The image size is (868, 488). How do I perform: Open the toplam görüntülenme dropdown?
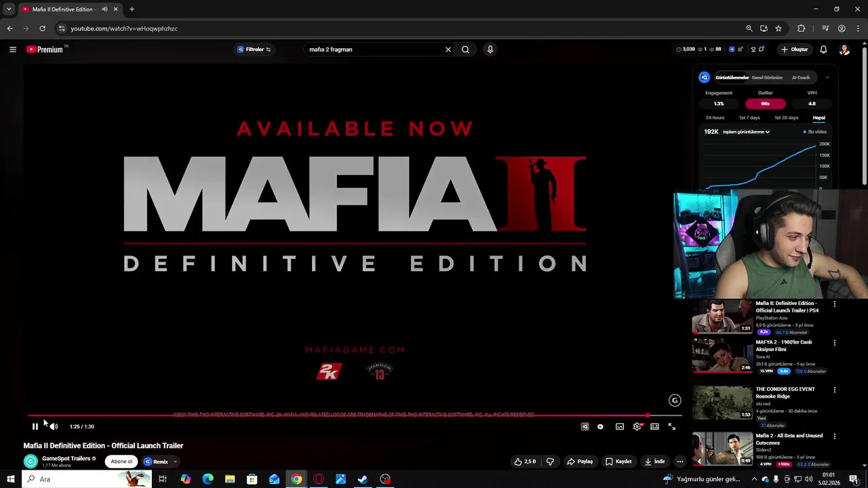point(746,131)
